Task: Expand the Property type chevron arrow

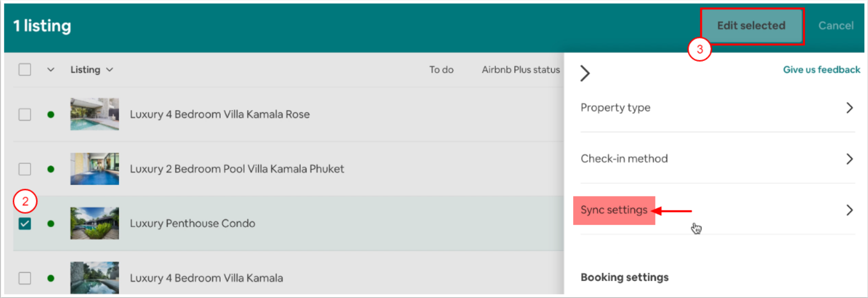Action: [x=849, y=108]
